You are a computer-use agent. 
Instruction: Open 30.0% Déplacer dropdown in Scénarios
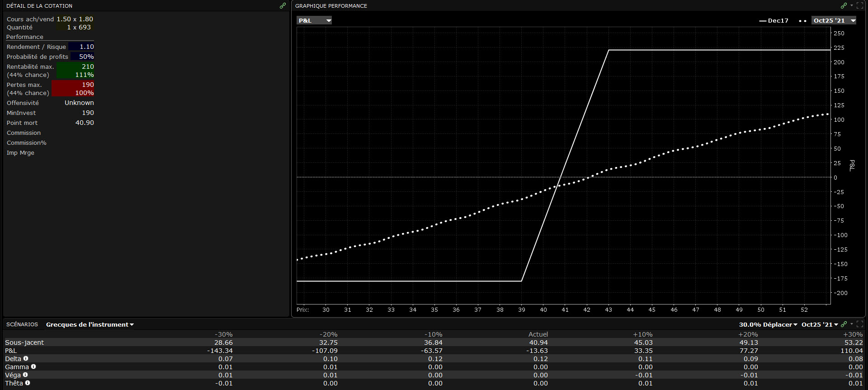point(768,324)
